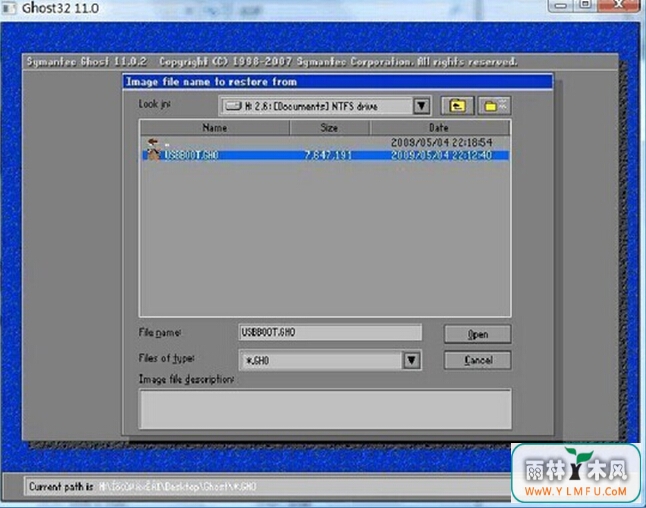This screenshot has height=508, width=646.
Task: Sort by the Size column header
Action: pos(329,128)
